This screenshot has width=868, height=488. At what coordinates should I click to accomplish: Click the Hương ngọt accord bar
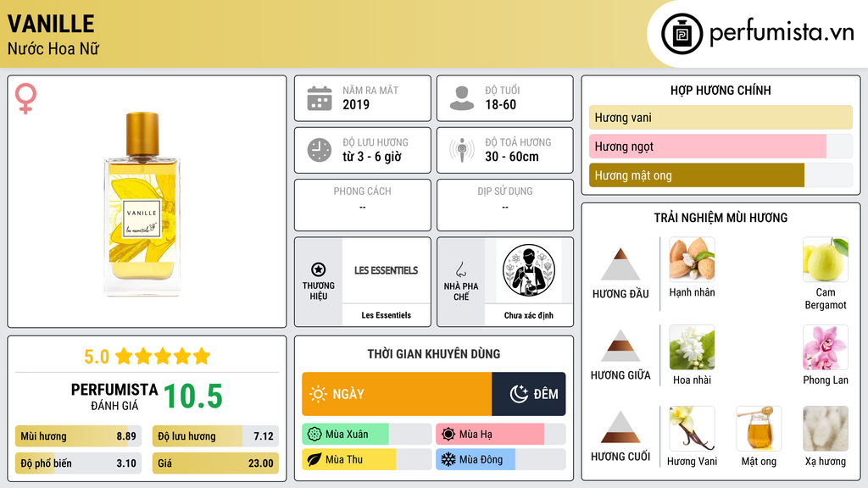[721, 146]
